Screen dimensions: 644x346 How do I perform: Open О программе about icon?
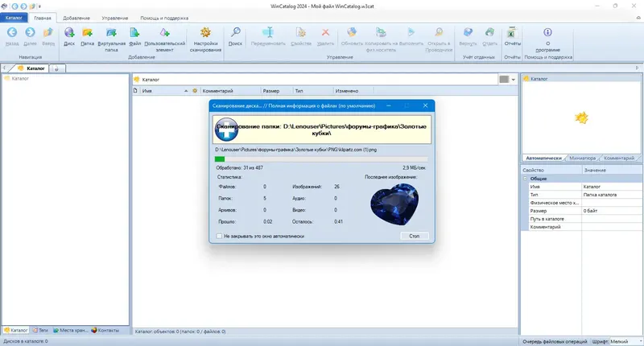[x=547, y=32]
